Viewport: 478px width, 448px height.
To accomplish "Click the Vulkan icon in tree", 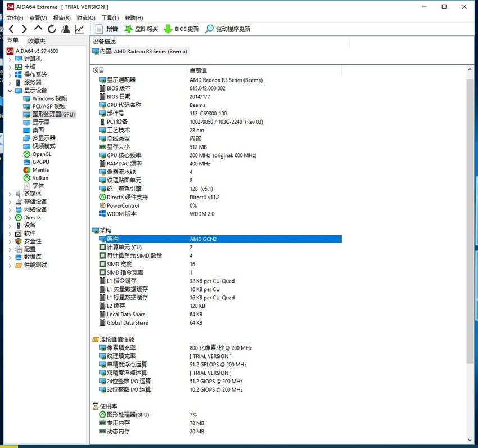I will pos(27,178).
